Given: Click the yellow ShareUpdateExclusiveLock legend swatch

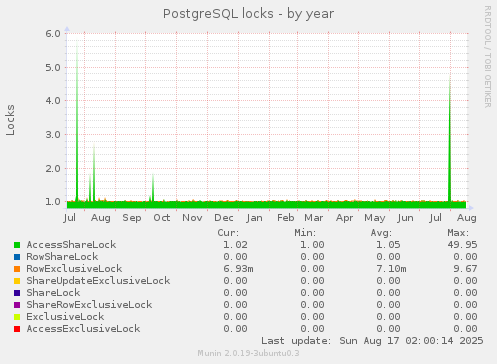Looking at the screenshot, I should [x=17, y=281].
